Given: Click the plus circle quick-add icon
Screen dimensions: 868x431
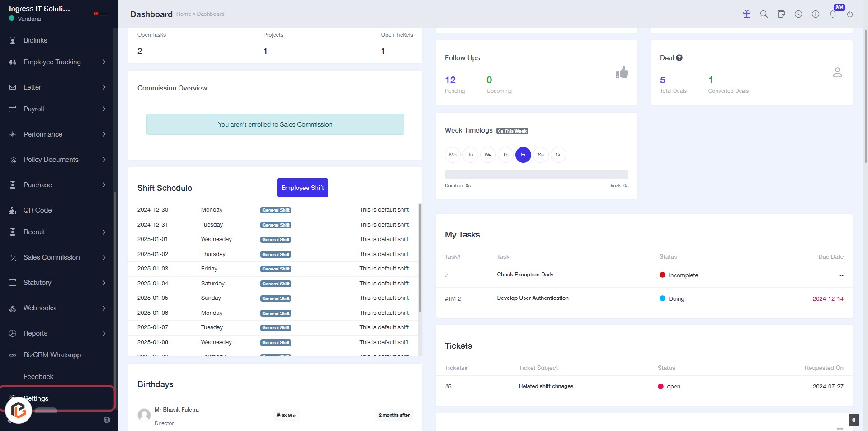Looking at the screenshot, I should click(816, 14).
